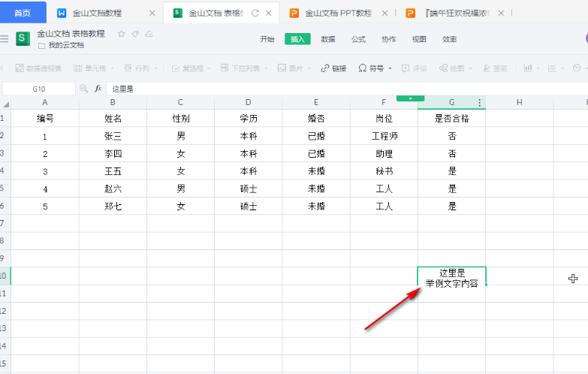Select column A header
Image resolution: width=588 pixels, height=374 pixels.
tap(45, 102)
